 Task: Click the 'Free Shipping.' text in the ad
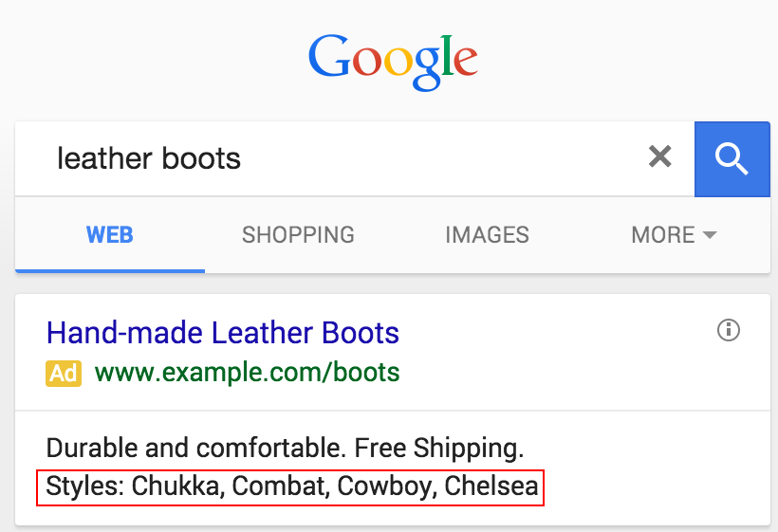(x=439, y=449)
